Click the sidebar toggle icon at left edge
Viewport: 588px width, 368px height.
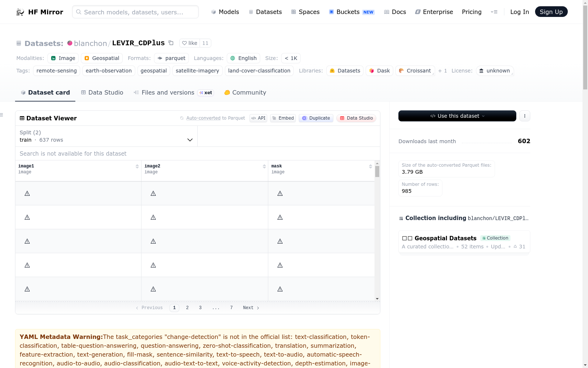click(1, 115)
